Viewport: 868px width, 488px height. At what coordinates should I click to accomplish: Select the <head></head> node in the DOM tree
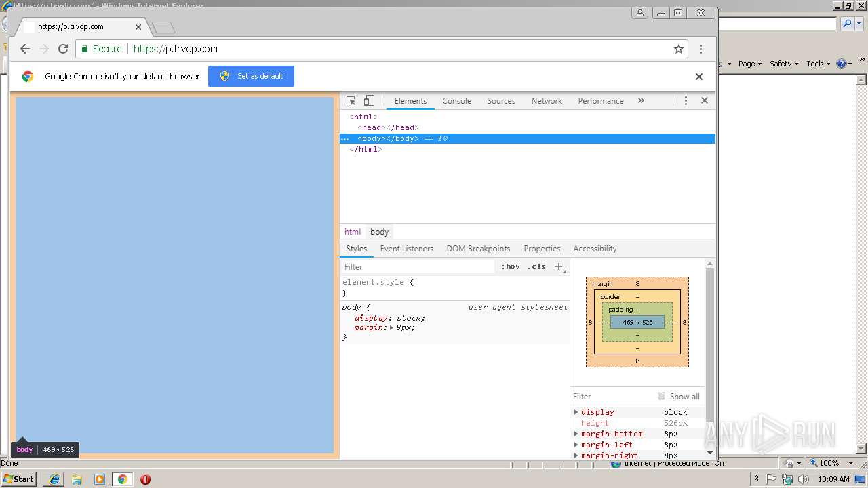click(x=388, y=127)
